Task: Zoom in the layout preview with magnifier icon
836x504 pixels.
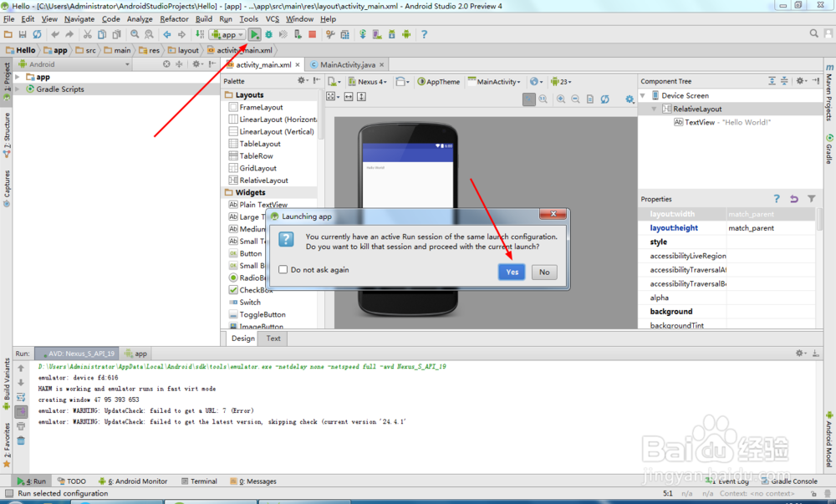Action: 560,99
